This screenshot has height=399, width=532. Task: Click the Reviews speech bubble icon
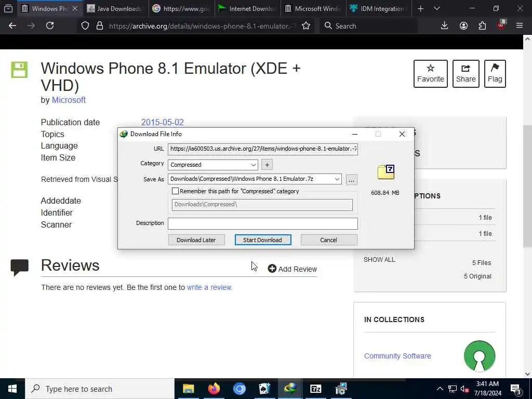19,268
